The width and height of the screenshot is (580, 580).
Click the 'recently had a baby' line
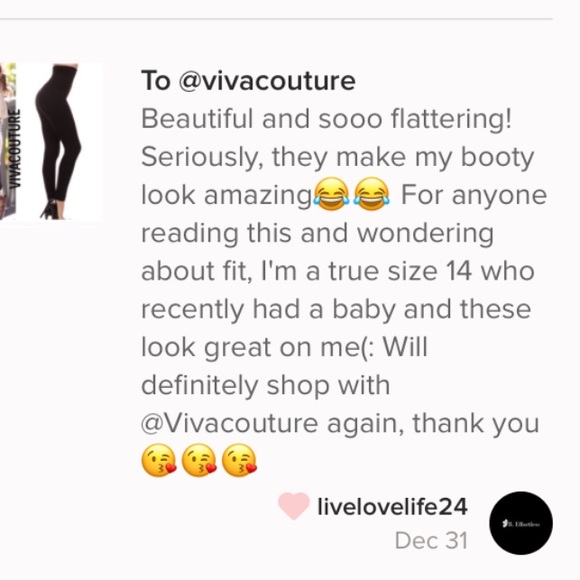[x=268, y=310]
